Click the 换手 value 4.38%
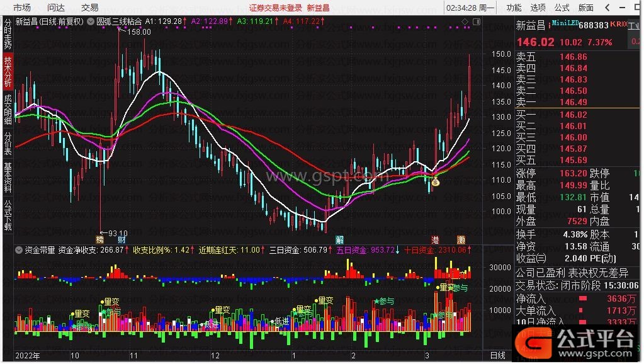 pos(575,235)
